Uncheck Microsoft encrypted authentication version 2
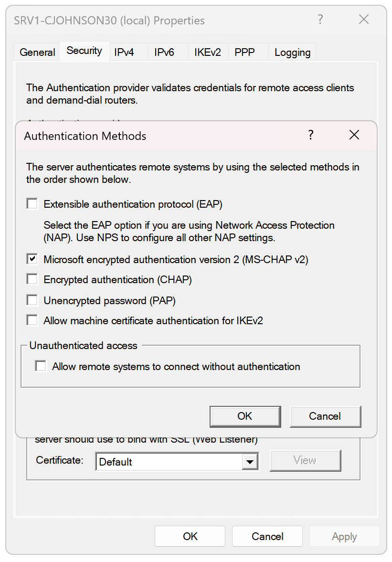The height and width of the screenshot is (562, 392). click(32, 258)
